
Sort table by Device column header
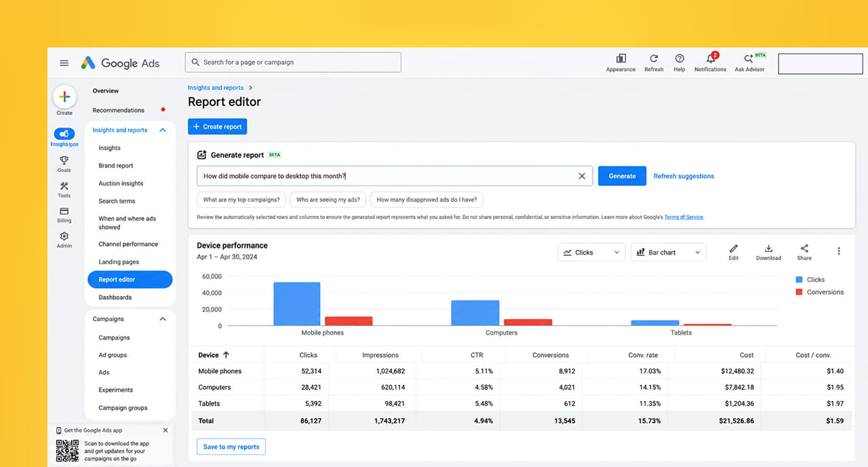[x=214, y=355]
